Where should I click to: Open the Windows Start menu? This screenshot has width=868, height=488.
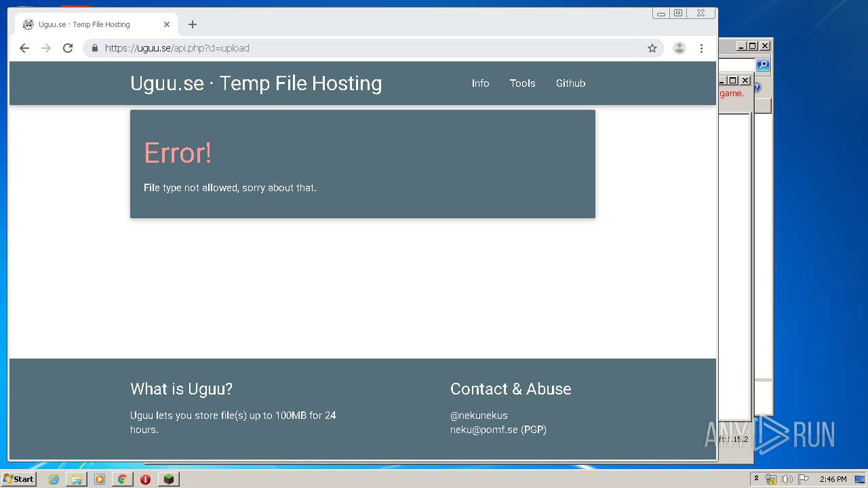click(x=18, y=479)
